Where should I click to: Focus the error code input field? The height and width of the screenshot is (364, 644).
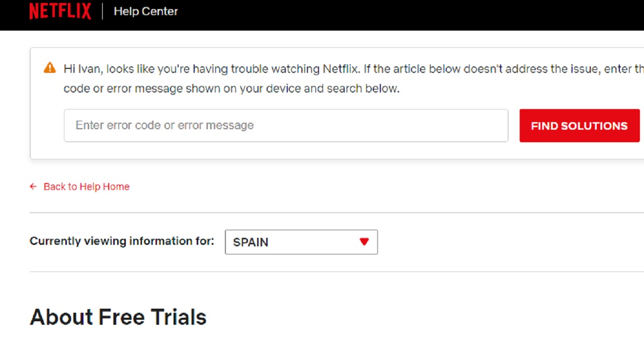(286, 126)
